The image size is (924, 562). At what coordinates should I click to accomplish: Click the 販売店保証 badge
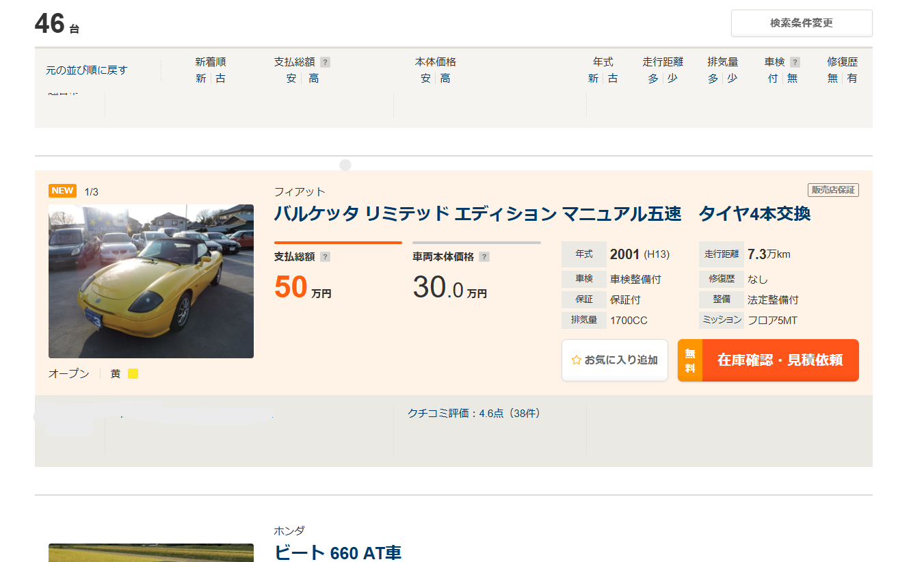click(x=833, y=190)
